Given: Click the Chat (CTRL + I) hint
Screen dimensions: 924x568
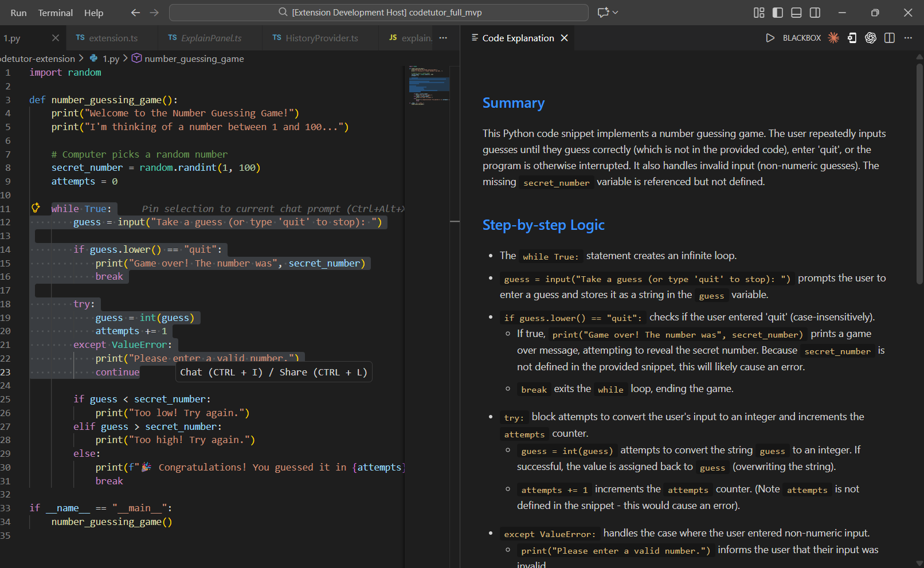Looking at the screenshot, I should coord(221,372).
